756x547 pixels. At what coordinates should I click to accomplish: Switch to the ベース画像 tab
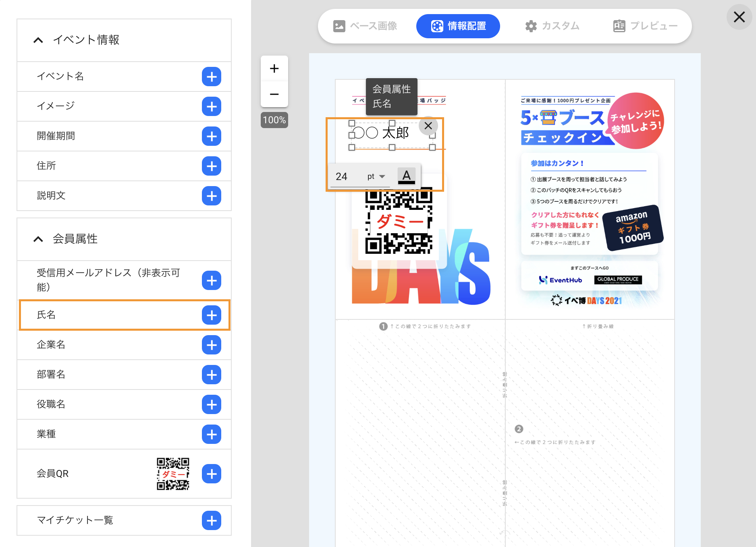click(365, 26)
